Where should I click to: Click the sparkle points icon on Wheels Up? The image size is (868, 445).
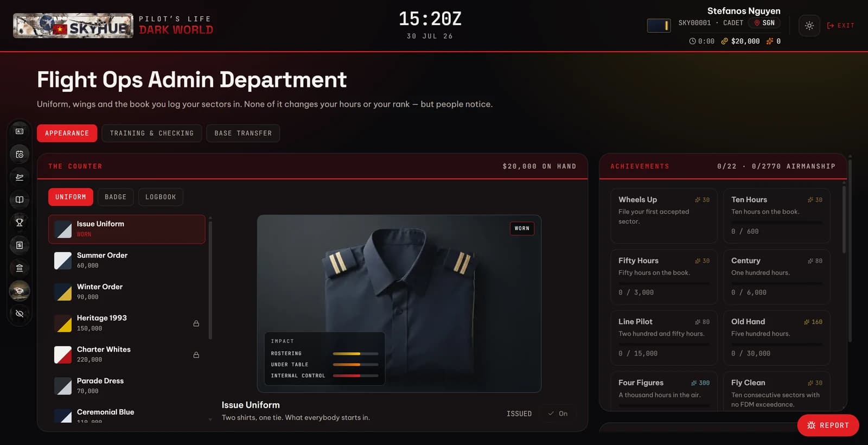point(698,200)
